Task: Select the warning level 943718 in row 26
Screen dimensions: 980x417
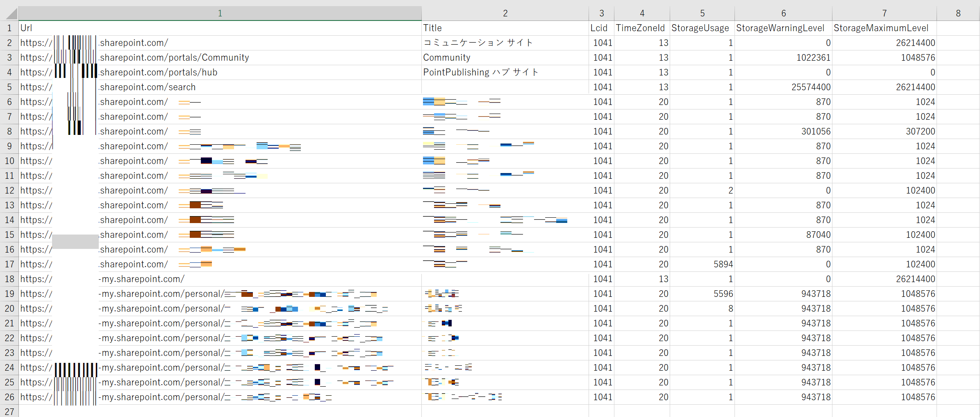Action: tap(783, 397)
